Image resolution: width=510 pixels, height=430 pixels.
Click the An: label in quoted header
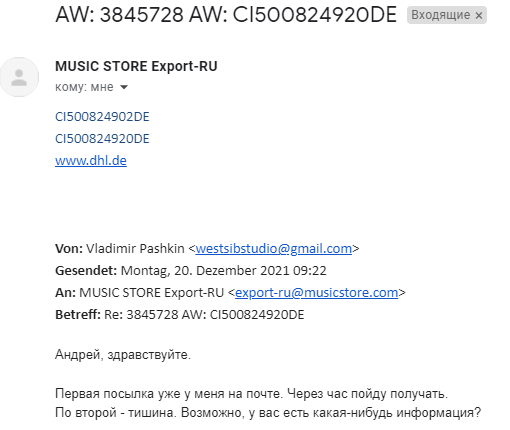point(65,293)
